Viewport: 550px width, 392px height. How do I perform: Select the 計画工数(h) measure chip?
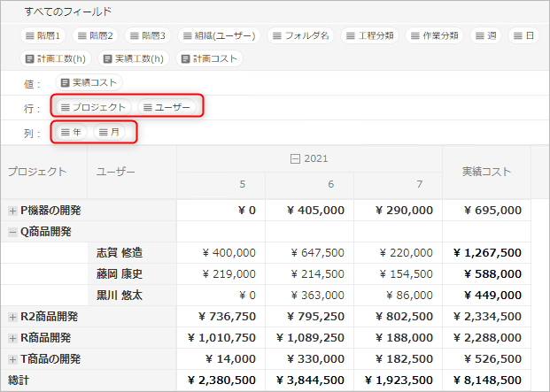pos(55,58)
